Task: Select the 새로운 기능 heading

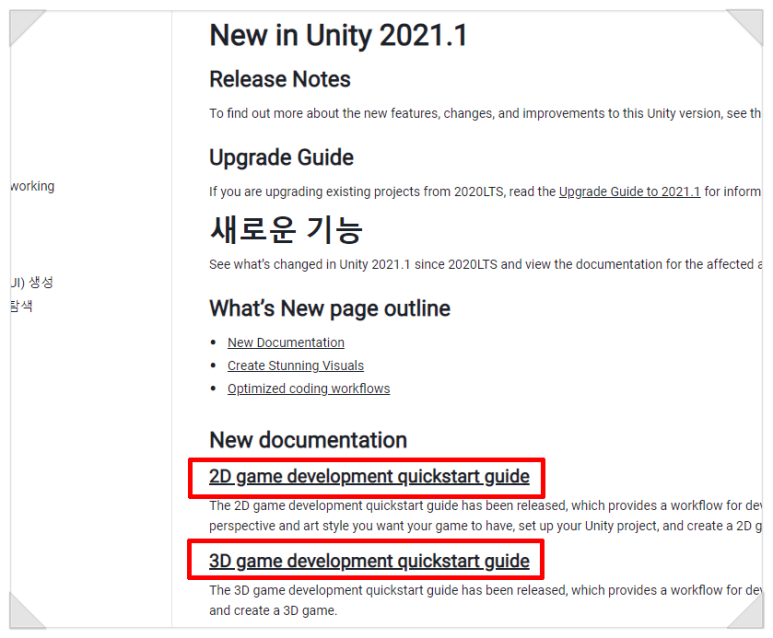Action: [x=286, y=230]
